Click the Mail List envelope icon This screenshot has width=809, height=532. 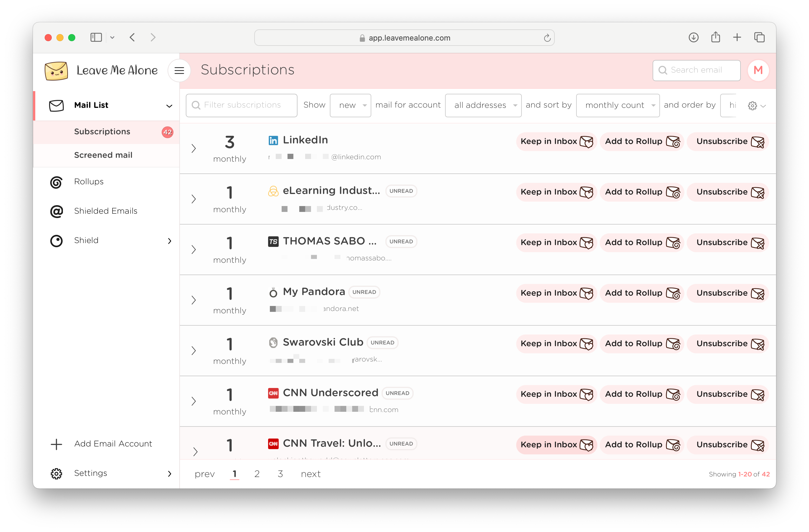tap(56, 106)
